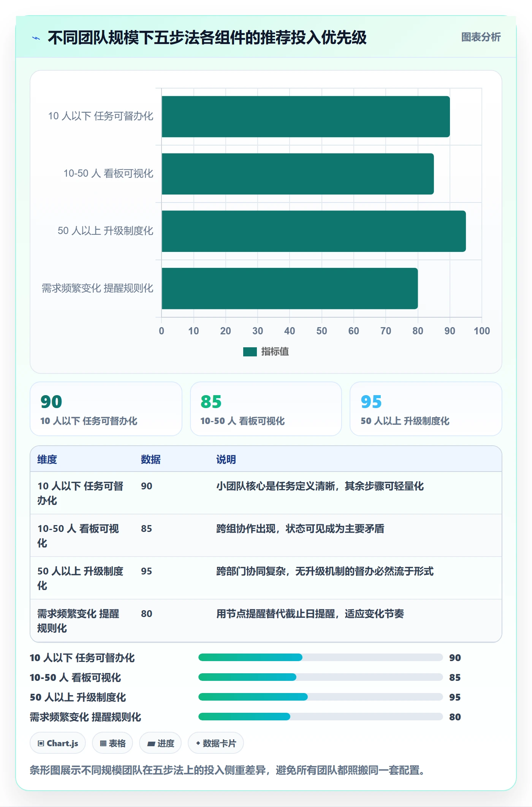Select the 10-50 人 看板可视化 chart bar
Image resolution: width=532 pixels, height=807 pixels.
point(298,174)
